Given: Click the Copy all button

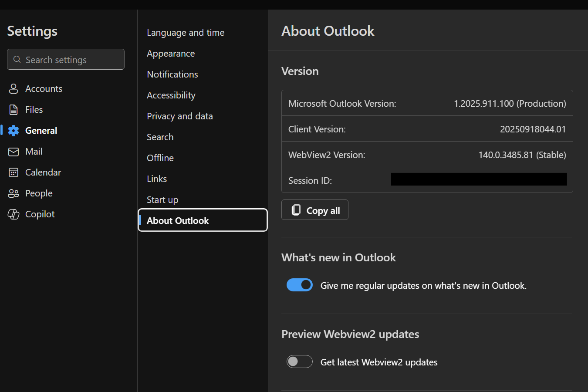Looking at the screenshot, I should [315, 210].
